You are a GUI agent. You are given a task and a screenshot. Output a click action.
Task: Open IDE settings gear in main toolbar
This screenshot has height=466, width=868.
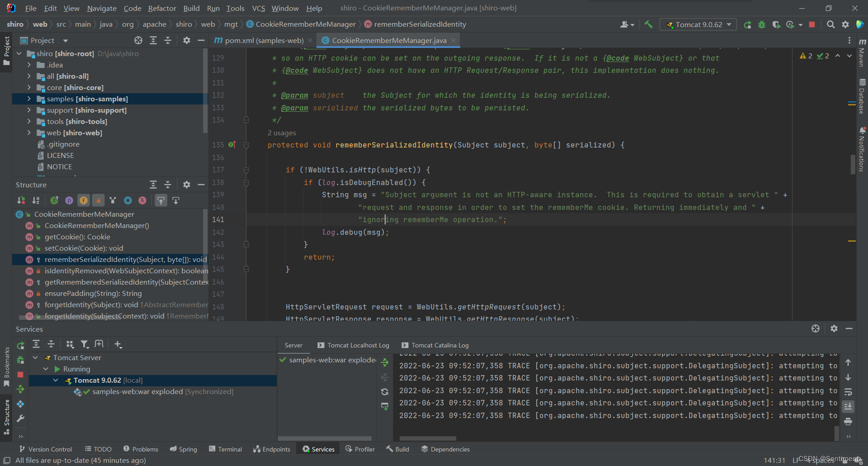(x=845, y=24)
